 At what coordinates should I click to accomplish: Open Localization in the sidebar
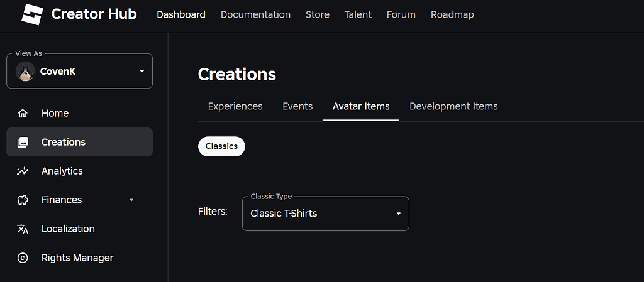point(80,229)
